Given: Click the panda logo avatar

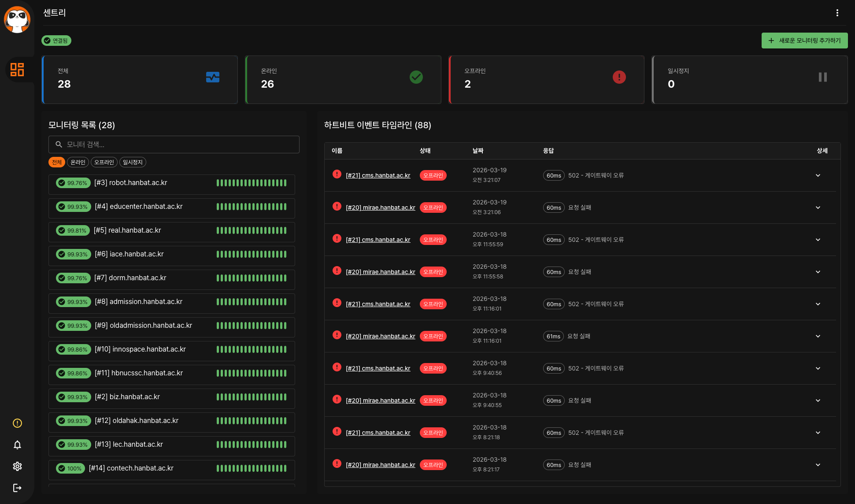Looking at the screenshot, I should pyautogui.click(x=17, y=19).
